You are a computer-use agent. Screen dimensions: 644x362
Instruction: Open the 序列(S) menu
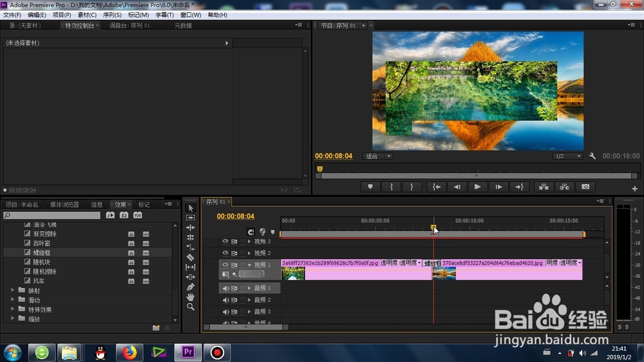point(112,15)
